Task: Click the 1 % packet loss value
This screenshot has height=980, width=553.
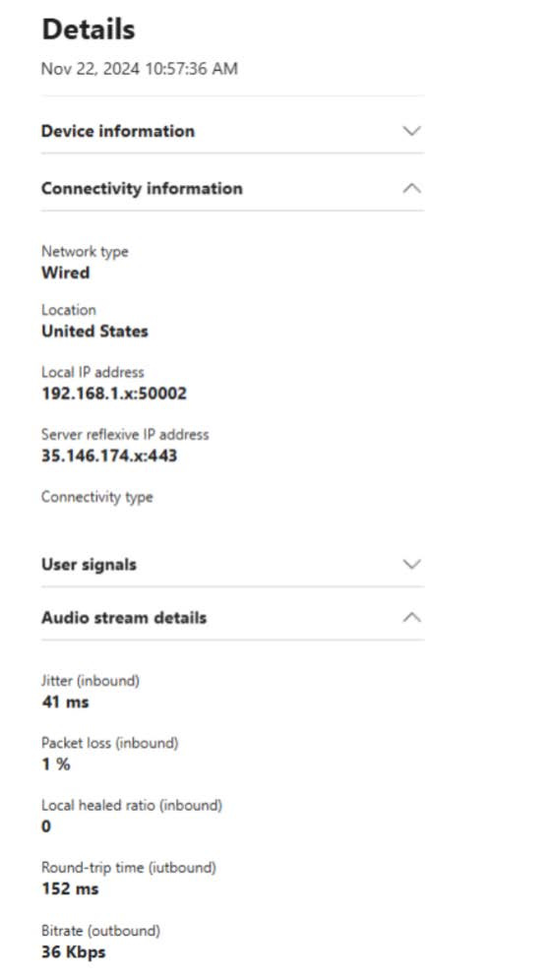Action: (56, 765)
